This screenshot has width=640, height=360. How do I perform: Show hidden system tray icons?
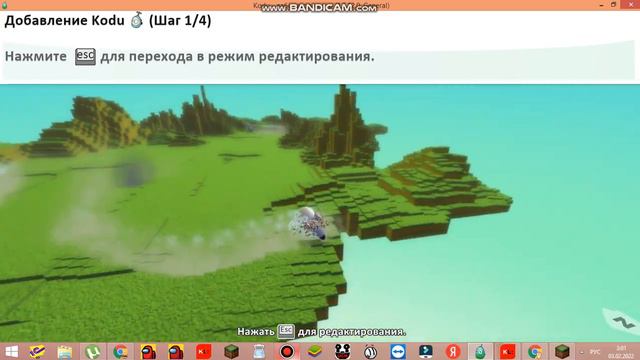tap(582, 352)
